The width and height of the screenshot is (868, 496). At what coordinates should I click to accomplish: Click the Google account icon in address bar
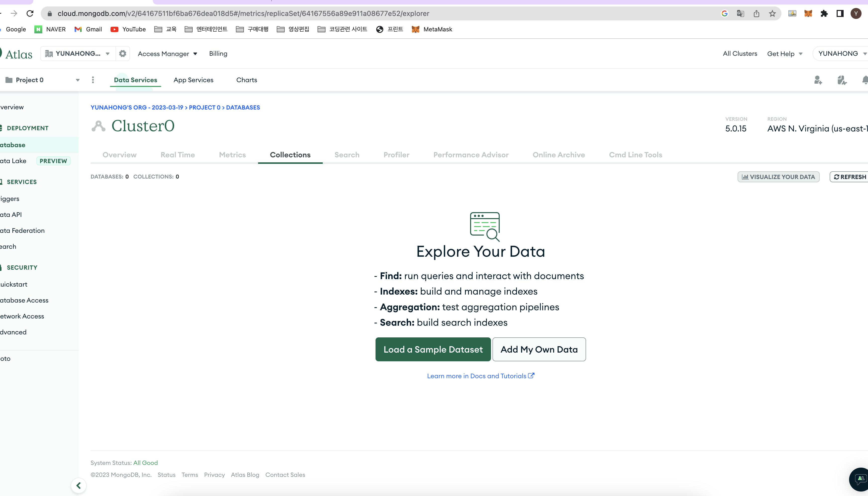pyautogui.click(x=724, y=13)
